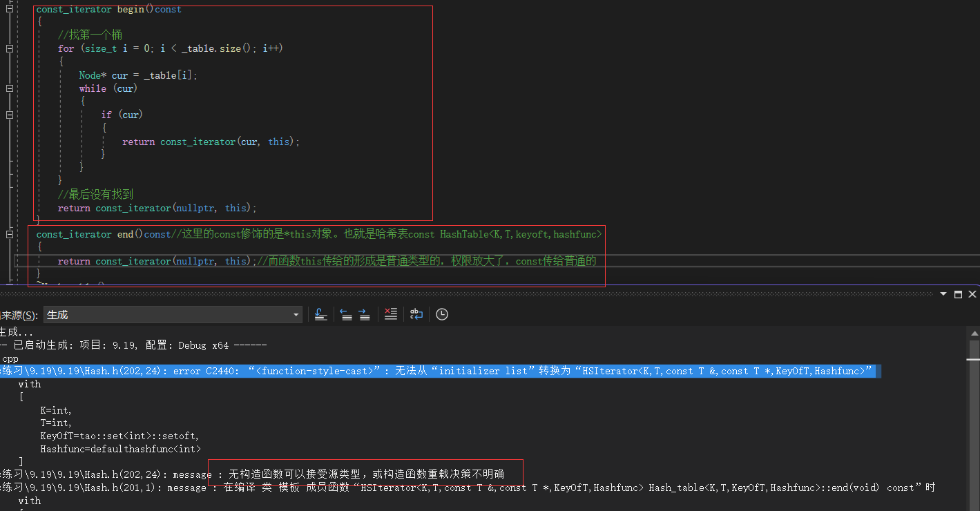Jump to next message in Output
980x511 pixels.
click(365, 314)
